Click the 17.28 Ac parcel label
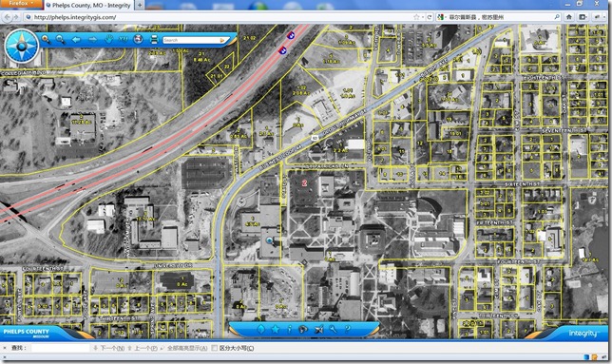 [82, 122]
